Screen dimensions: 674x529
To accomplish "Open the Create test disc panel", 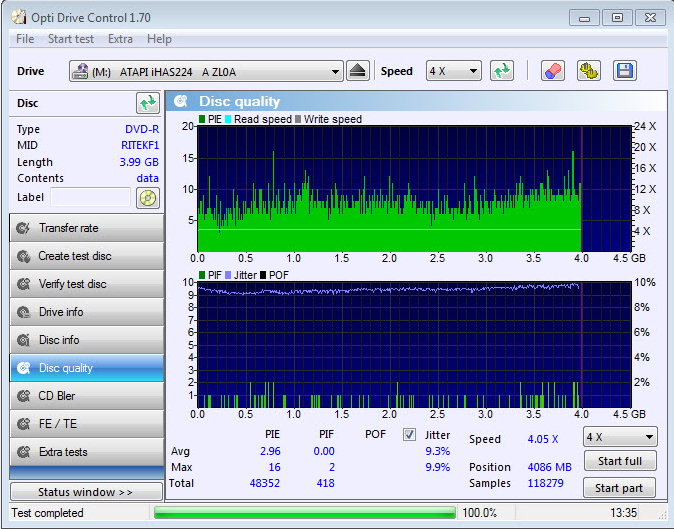I will 86,256.
